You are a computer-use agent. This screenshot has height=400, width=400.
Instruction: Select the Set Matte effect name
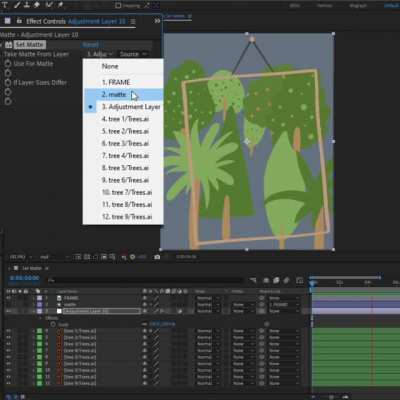[x=30, y=44]
